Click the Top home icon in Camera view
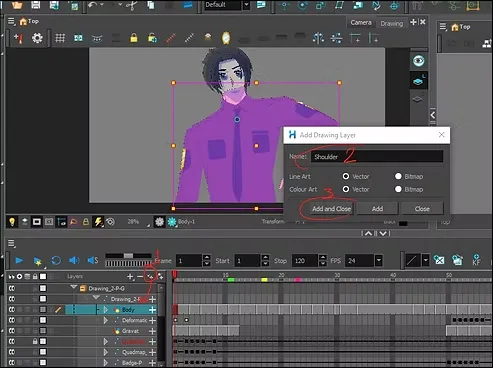 (x=23, y=22)
